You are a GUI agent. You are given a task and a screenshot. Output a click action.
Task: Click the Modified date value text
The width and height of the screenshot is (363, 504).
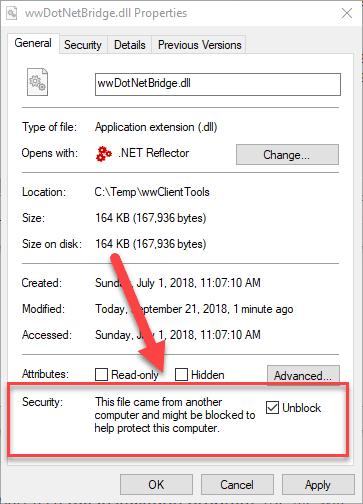click(x=194, y=309)
